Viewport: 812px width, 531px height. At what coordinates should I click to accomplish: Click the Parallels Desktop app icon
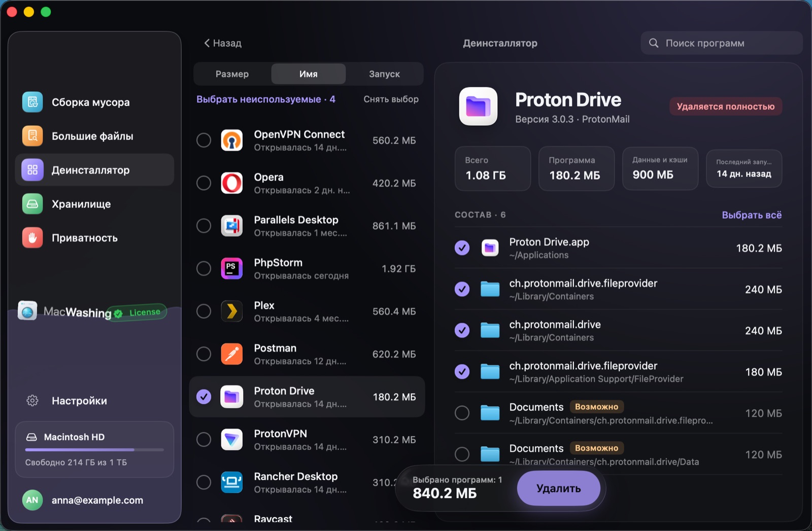(x=232, y=226)
